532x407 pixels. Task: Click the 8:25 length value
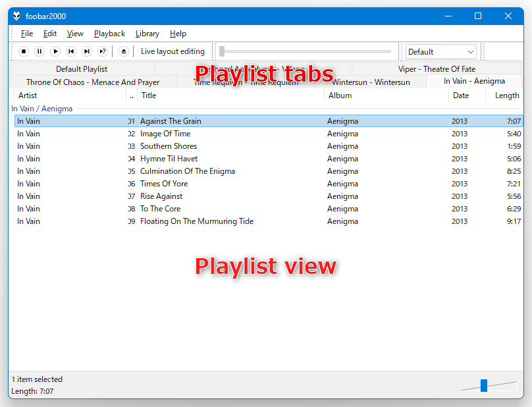coord(514,171)
